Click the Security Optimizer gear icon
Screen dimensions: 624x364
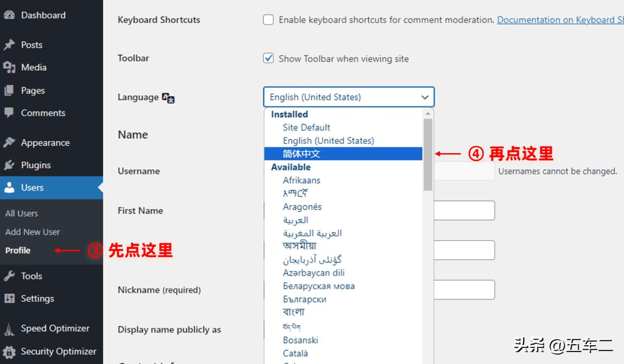point(9,351)
